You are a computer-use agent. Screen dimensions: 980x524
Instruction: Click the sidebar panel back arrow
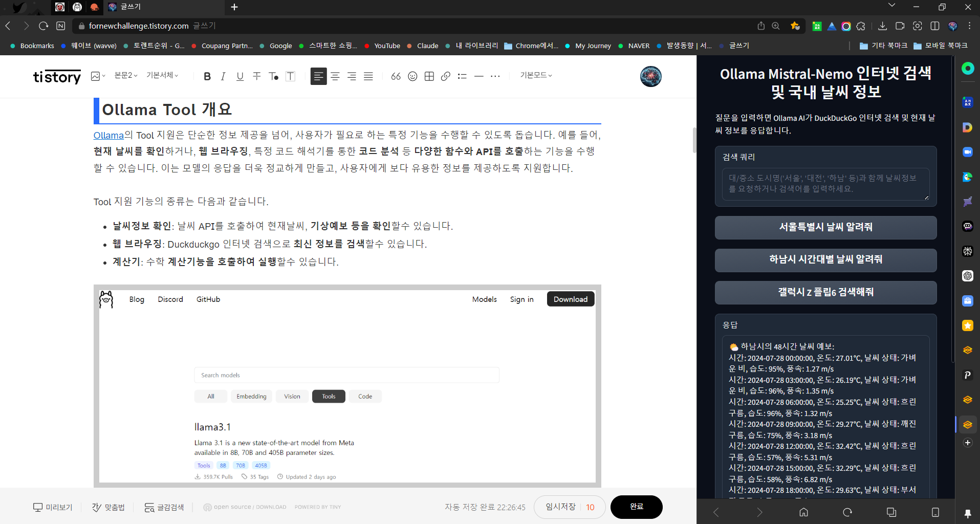716,512
